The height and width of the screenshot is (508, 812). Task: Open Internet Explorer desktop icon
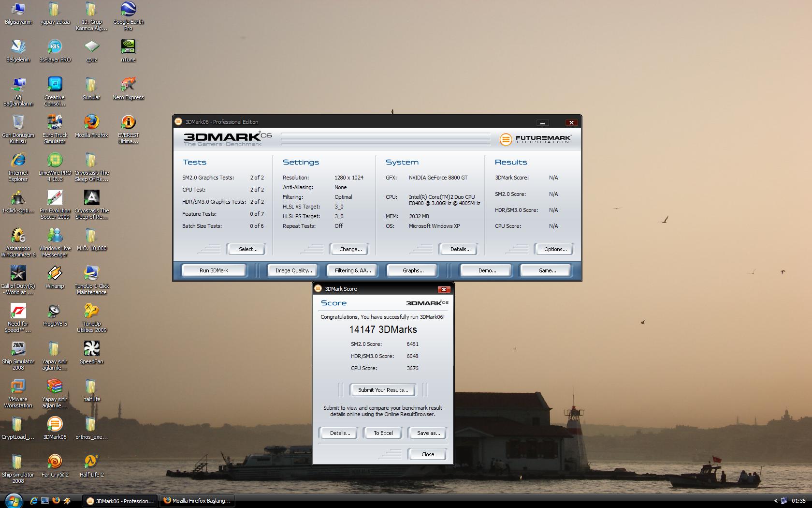point(18,167)
